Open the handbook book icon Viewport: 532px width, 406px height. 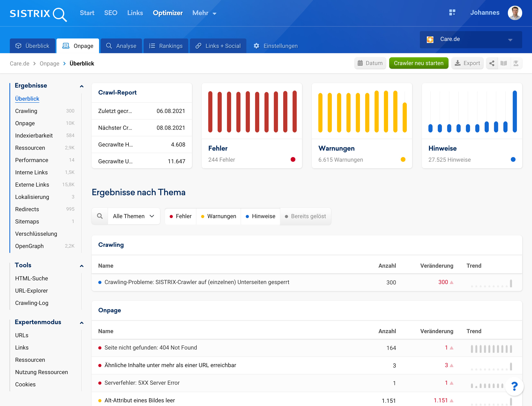coord(504,63)
